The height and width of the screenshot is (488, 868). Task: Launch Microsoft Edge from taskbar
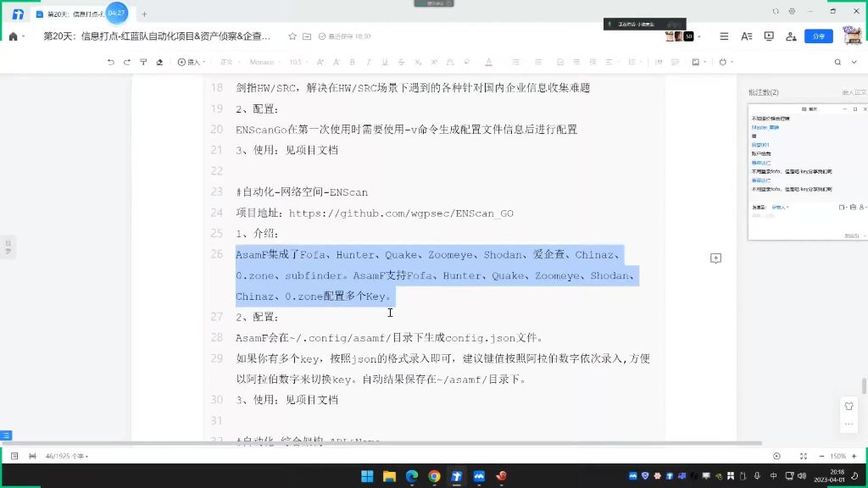[x=412, y=476]
